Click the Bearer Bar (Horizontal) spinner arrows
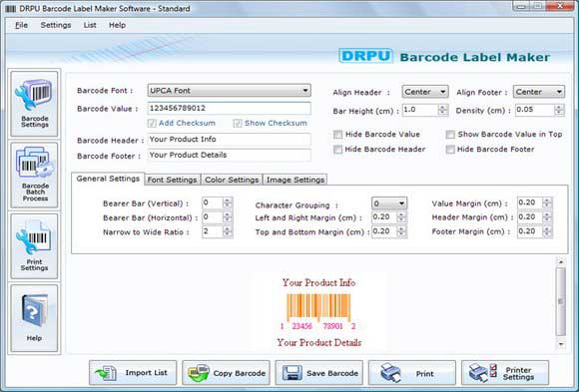The height and width of the screenshot is (392, 579). (228, 217)
